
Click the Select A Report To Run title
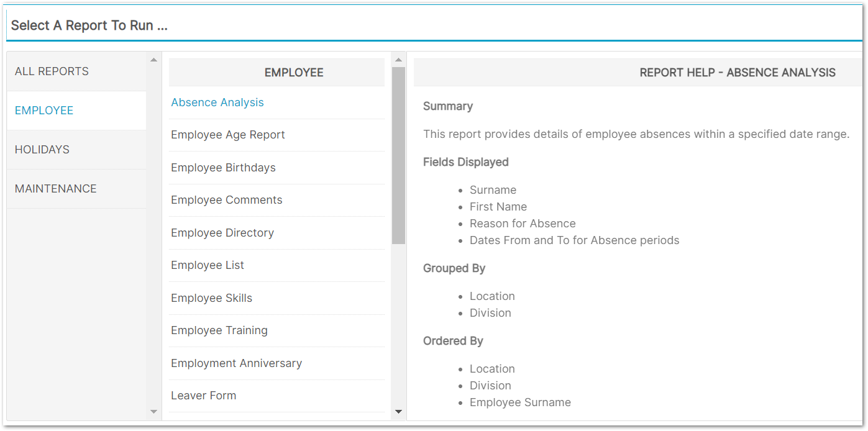[89, 25]
